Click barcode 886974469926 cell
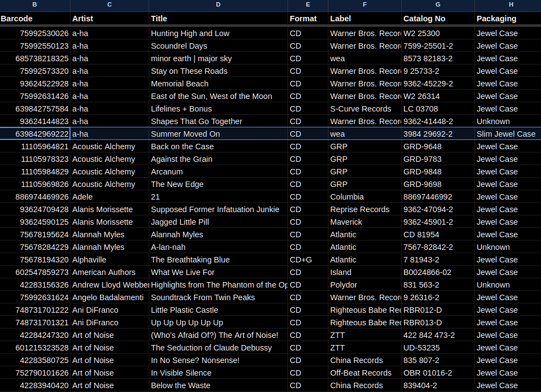Screen dimensions: 541x392 click(x=35, y=197)
